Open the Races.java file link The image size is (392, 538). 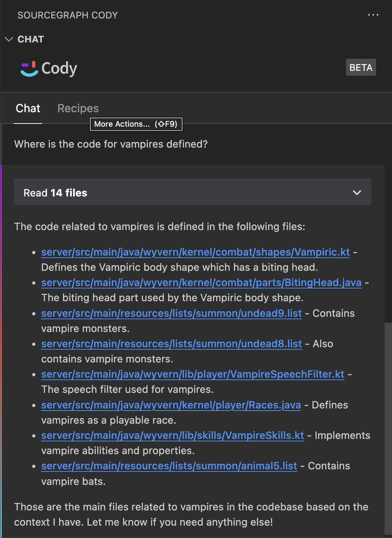coord(171,405)
